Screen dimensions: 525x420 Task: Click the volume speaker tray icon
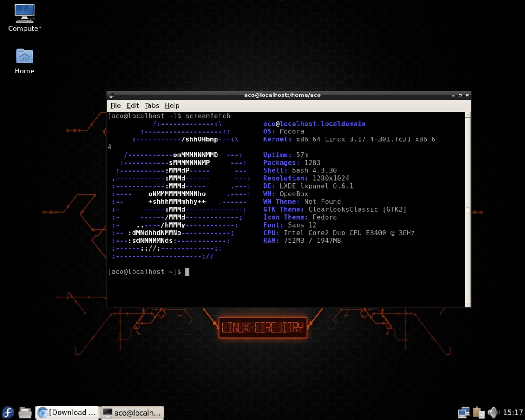click(x=493, y=412)
